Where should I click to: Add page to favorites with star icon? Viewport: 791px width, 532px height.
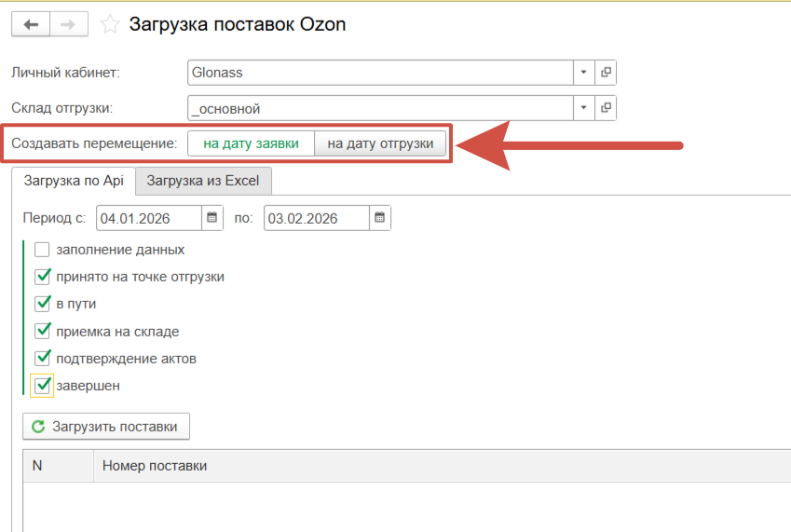click(111, 25)
